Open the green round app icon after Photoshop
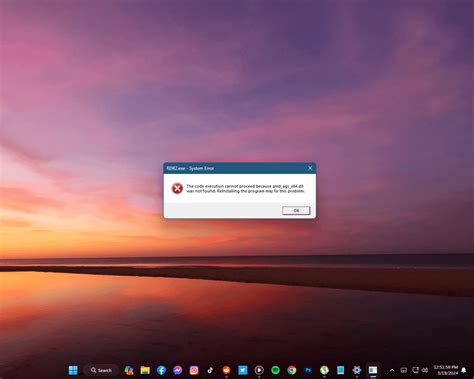 pyautogui.click(x=324, y=370)
